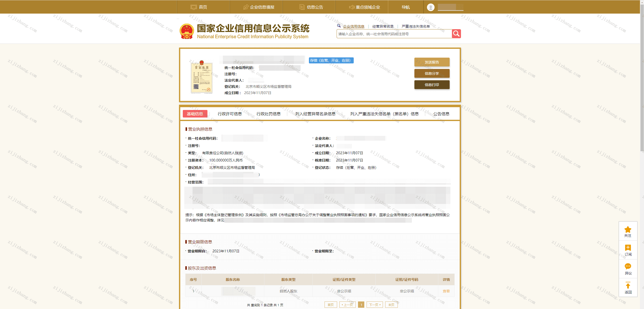
Task: Go to 下一页 in shareholder pagination
Action: point(375,305)
